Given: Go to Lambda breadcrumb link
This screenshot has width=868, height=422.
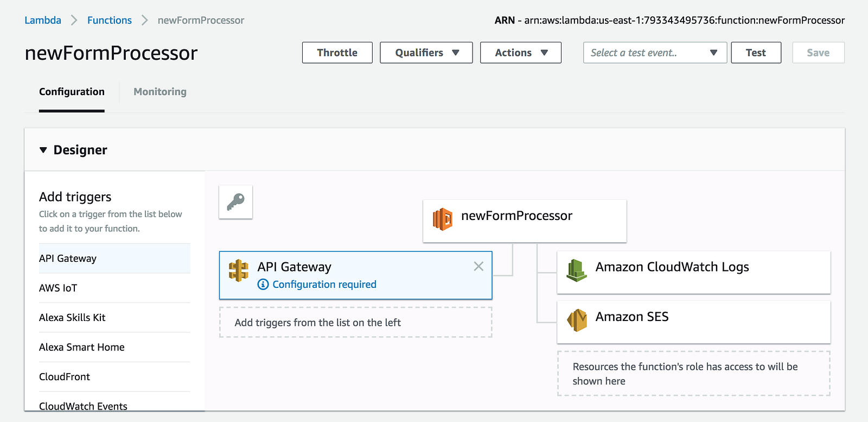Looking at the screenshot, I should click(x=43, y=20).
